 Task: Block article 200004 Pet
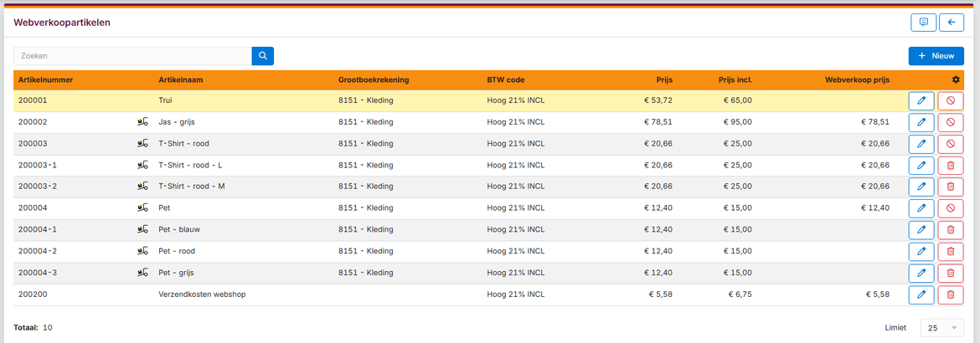[951, 208]
